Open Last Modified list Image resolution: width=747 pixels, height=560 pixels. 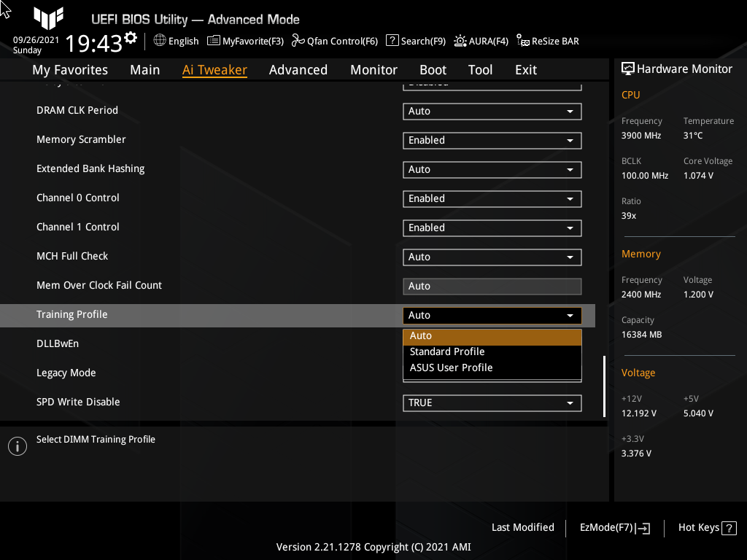pyautogui.click(x=522, y=527)
